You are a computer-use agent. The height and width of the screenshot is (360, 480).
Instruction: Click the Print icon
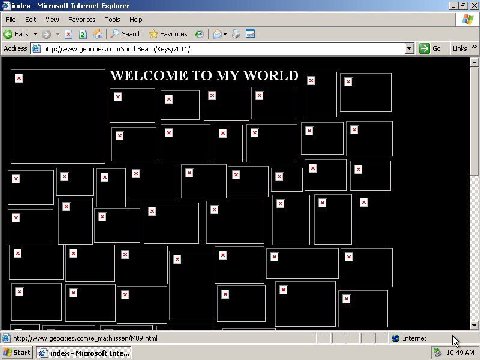[x=236, y=34]
